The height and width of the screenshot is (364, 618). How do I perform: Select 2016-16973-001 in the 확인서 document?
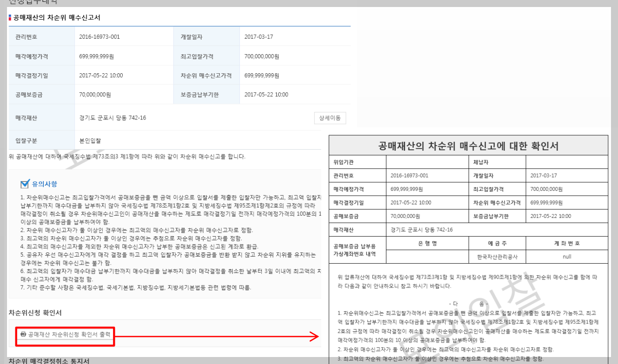410,175
